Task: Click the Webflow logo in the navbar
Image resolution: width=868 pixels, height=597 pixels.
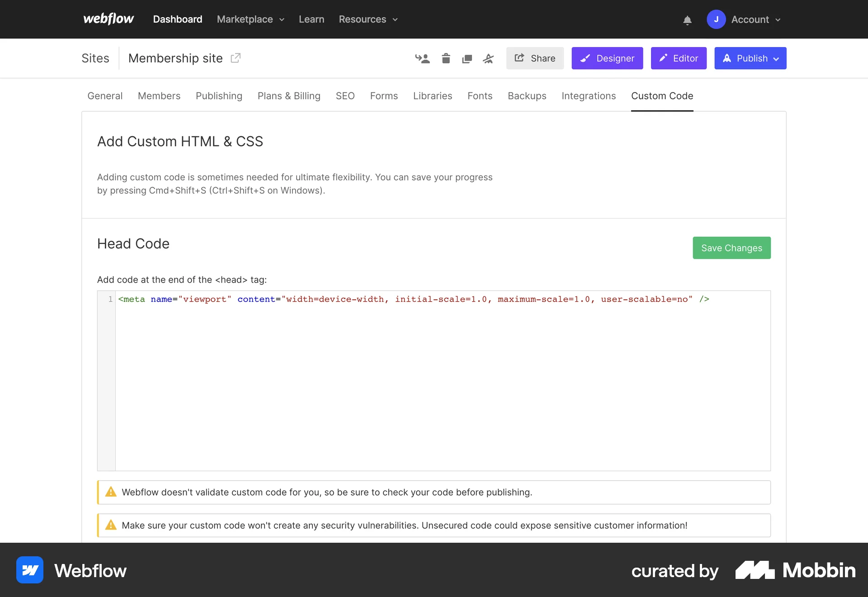Action: tap(108, 19)
